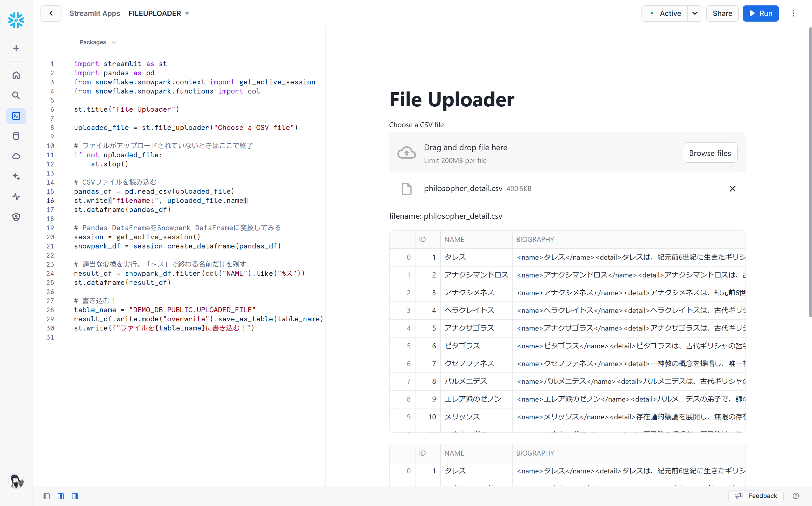Select the admin shield icon in sidebar
Image resolution: width=812 pixels, height=506 pixels.
click(x=16, y=217)
